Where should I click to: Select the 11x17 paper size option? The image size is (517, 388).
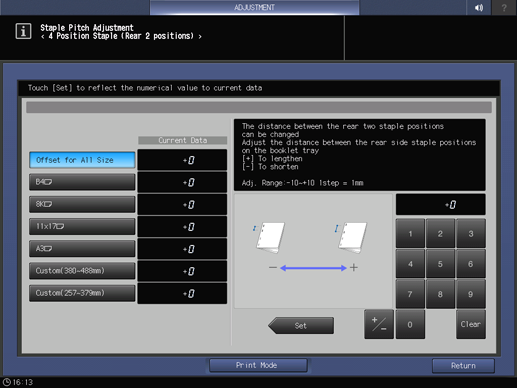click(82, 226)
